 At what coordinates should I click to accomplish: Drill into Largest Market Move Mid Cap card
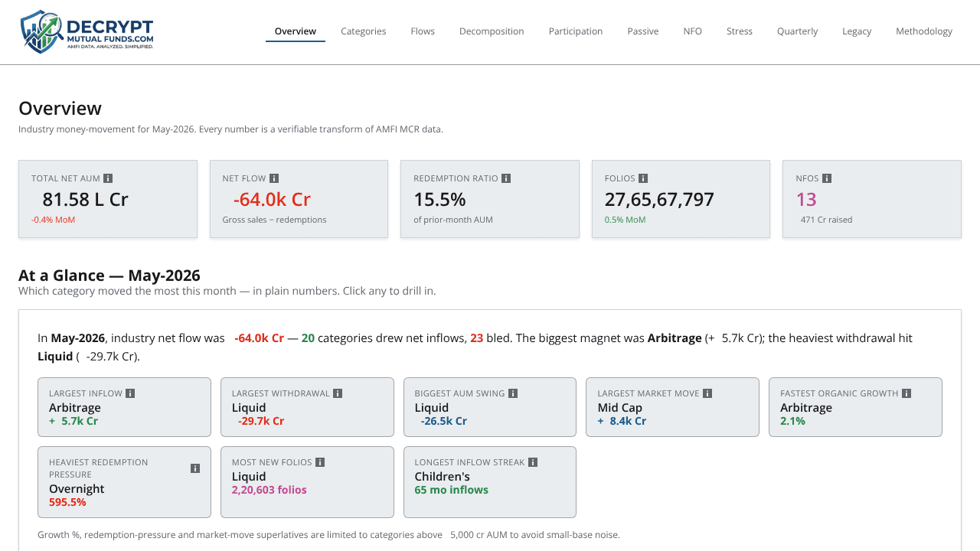tap(672, 407)
